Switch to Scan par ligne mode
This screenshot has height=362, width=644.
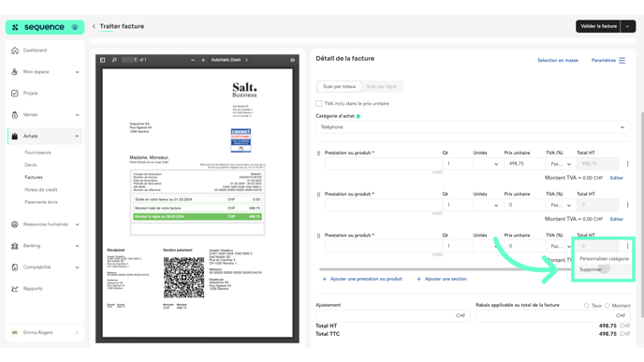click(381, 87)
